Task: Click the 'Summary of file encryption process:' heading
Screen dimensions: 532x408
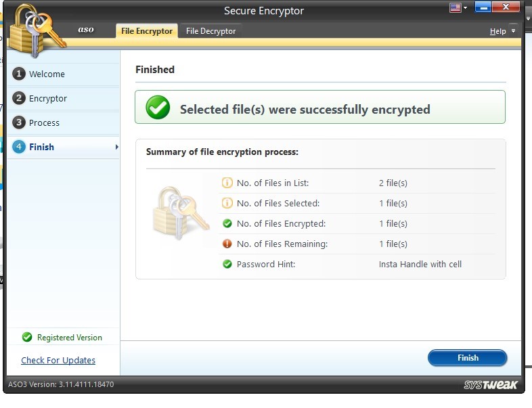Action: click(222, 152)
